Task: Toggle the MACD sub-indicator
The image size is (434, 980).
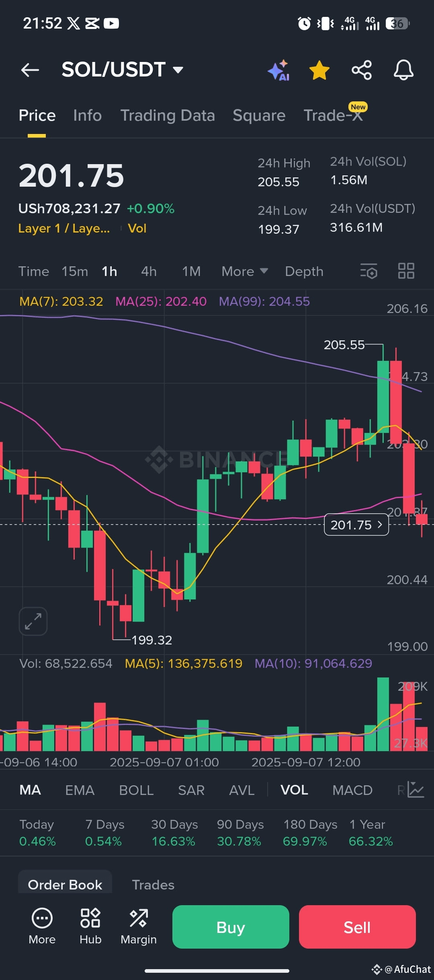Action: coord(352,790)
